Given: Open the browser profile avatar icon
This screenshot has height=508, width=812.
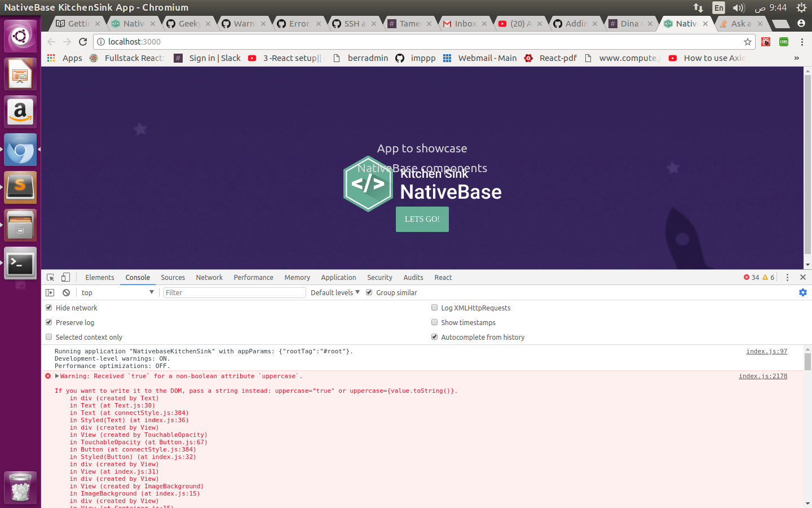Looking at the screenshot, I should pos(802,23).
